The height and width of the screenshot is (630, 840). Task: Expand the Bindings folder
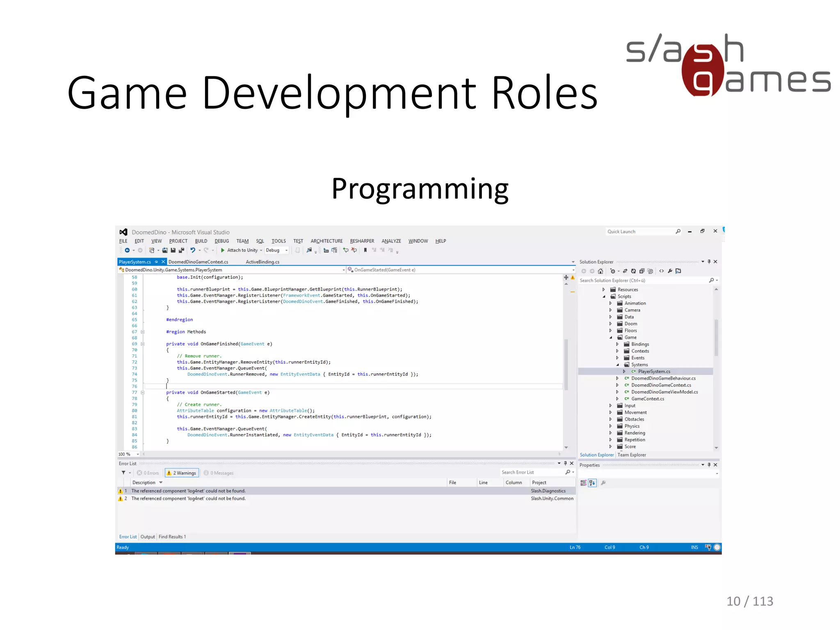coord(617,345)
